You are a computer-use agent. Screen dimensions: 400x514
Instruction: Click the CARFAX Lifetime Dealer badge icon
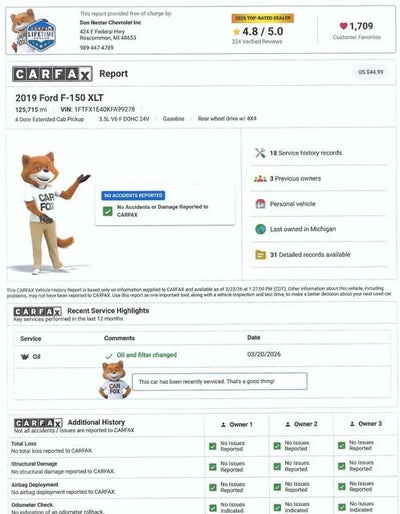[x=41, y=35]
